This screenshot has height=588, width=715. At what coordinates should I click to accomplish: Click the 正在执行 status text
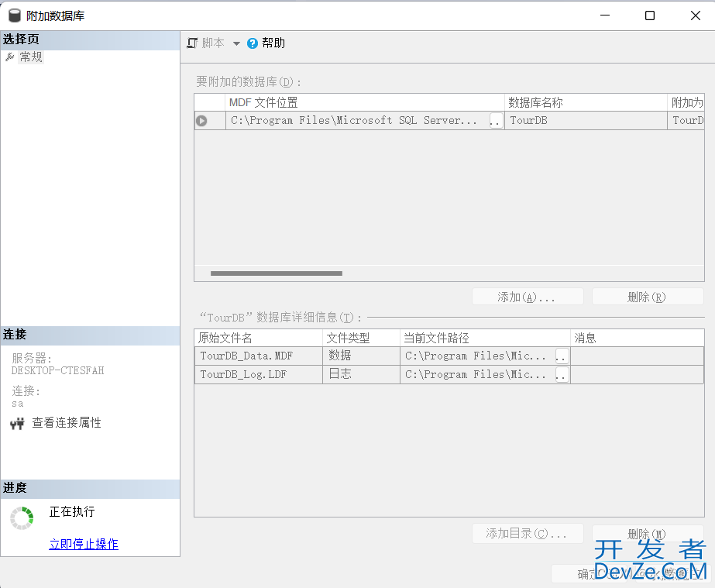coord(72,512)
